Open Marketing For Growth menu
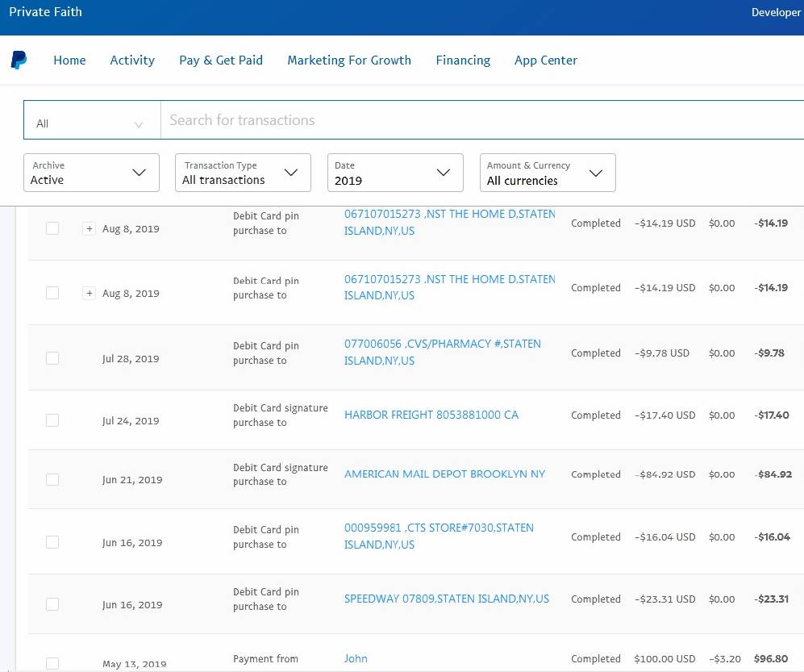Viewport: 804px width, 672px height. coord(349,60)
